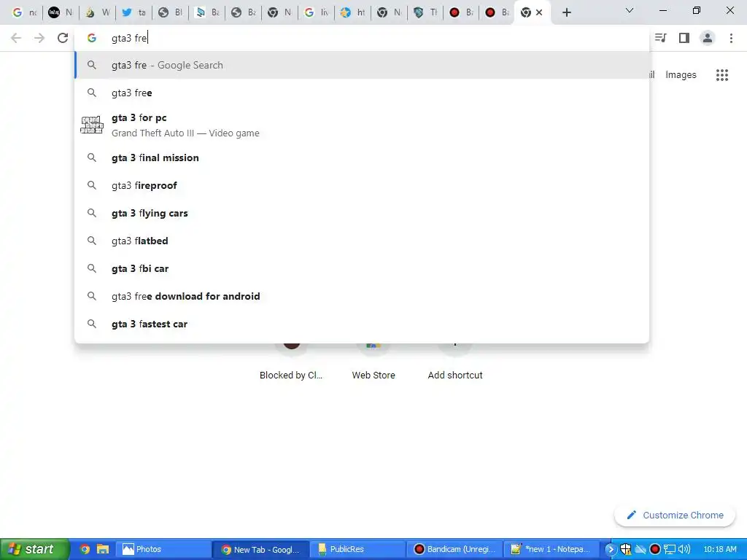
Task: Open the Windows start button
Action: 34,549
